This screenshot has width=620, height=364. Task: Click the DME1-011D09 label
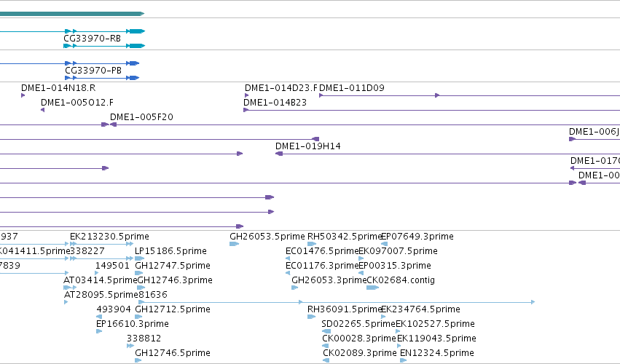[x=352, y=88]
